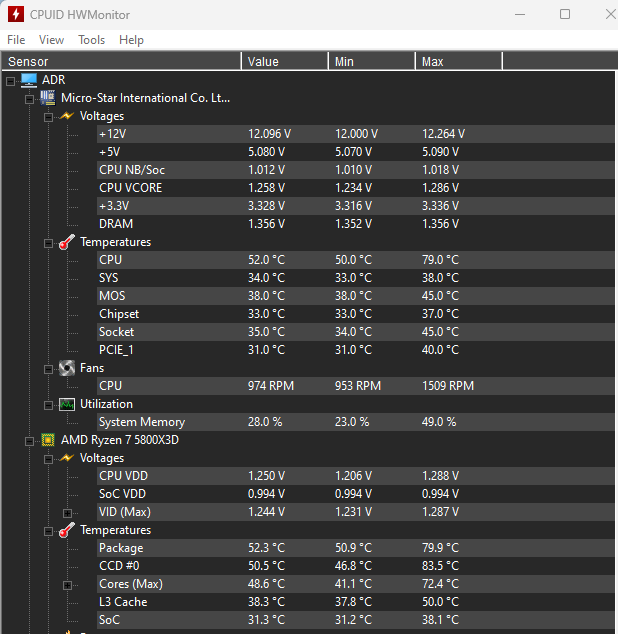Select the MOS temperature row
618x634 pixels.
click(x=356, y=296)
